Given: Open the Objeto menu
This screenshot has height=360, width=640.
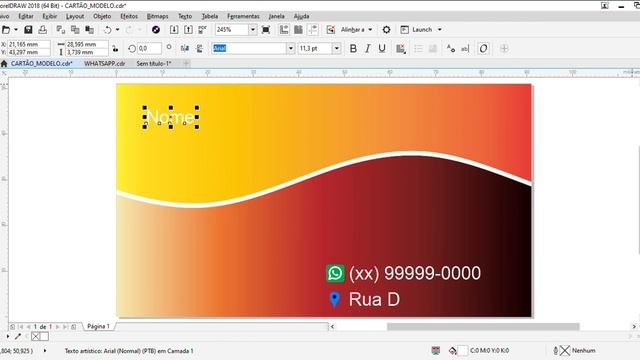Looking at the screenshot, I should [x=102, y=16].
